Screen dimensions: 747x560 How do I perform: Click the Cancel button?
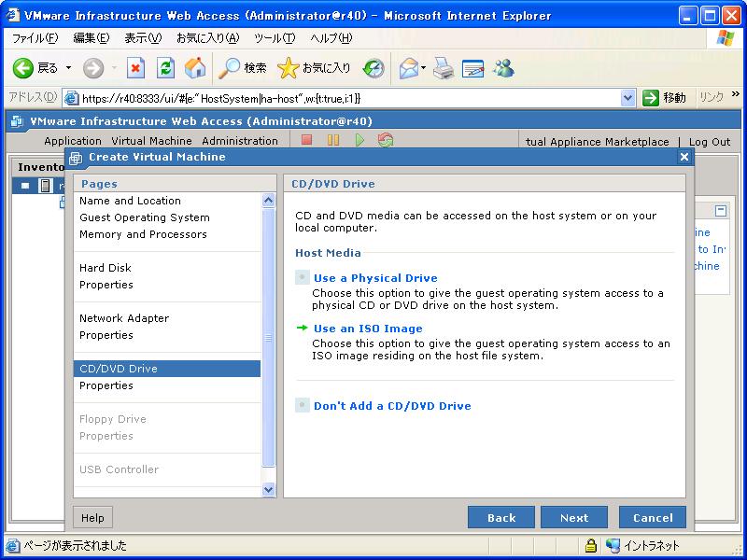(x=653, y=518)
